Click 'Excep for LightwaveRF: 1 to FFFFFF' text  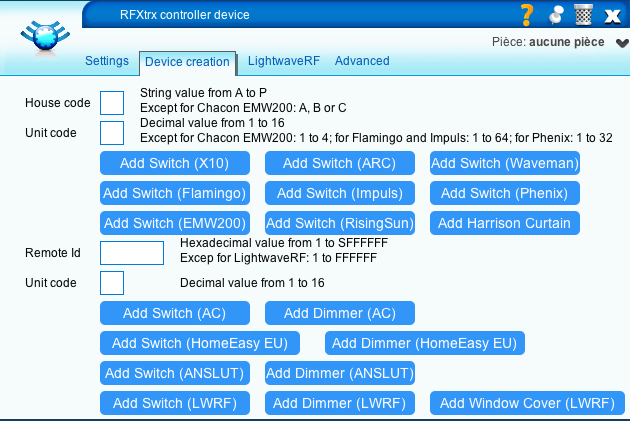(278, 258)
